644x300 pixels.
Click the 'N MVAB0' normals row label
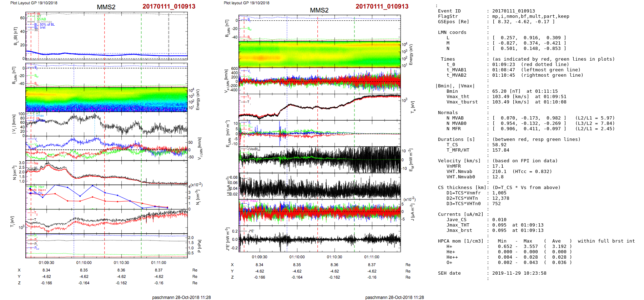coord(457,123)
